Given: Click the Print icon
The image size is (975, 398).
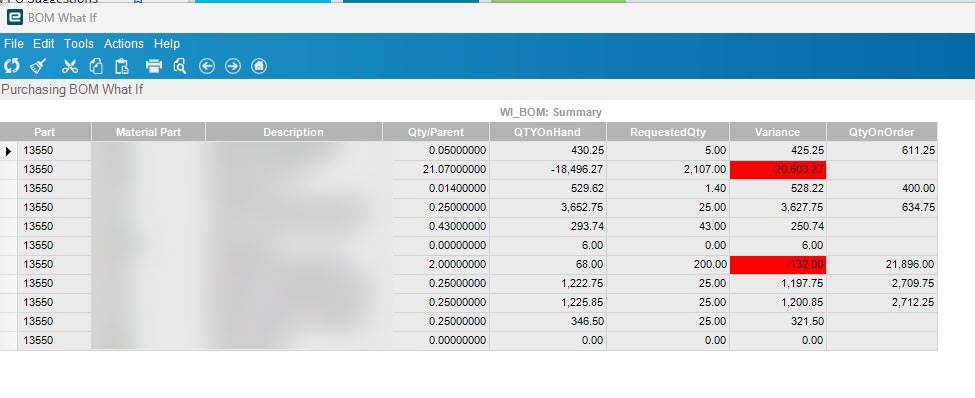Looking at the screenshot, I should tap(154, 65).
